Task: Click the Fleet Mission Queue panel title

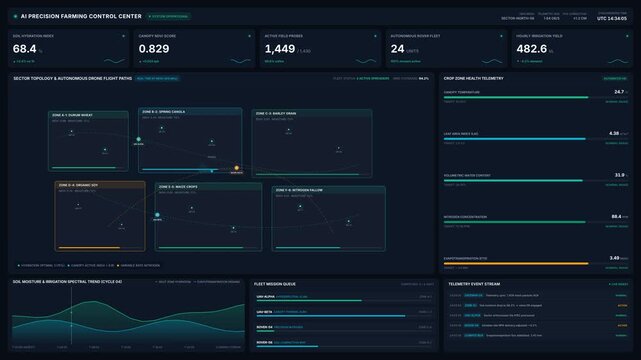Action: pos(275,284)
